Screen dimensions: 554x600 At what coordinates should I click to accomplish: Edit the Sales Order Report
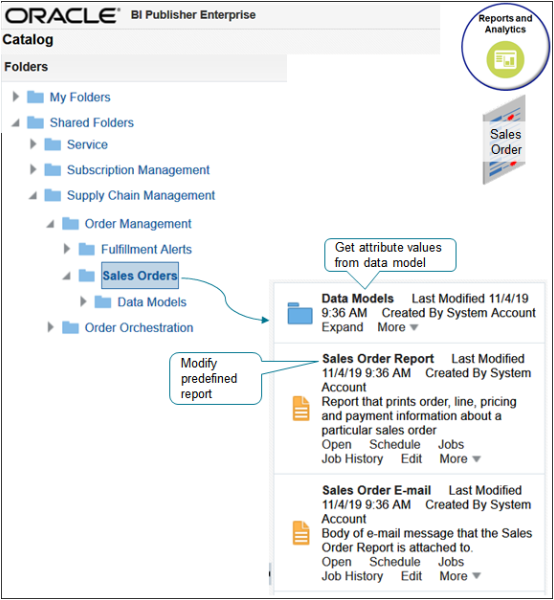(411, 458)
